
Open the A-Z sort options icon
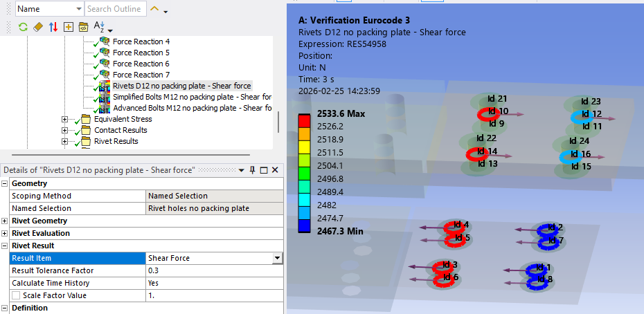pos(100,27)
